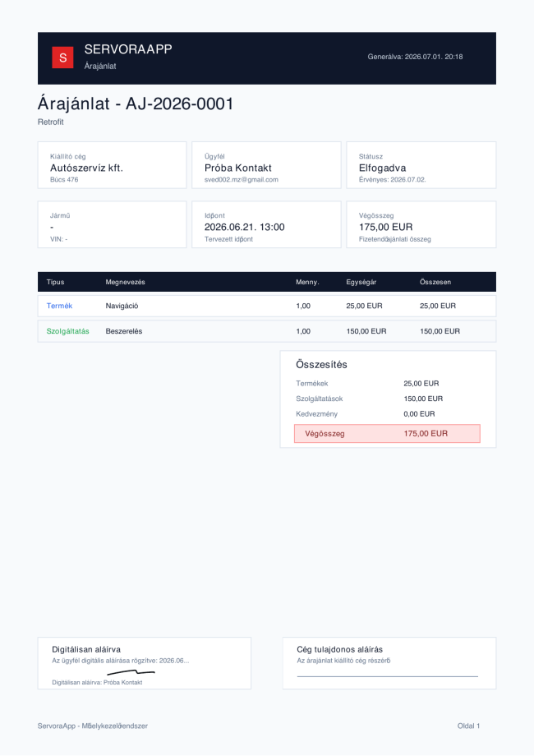Click the Tervezett időpont caption

click(x=228, y=239)
